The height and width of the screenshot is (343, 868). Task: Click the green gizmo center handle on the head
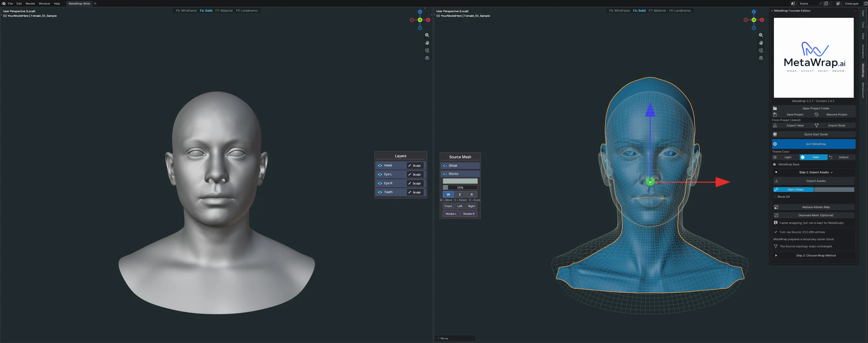pyautogui.click(x=650, y=182)
